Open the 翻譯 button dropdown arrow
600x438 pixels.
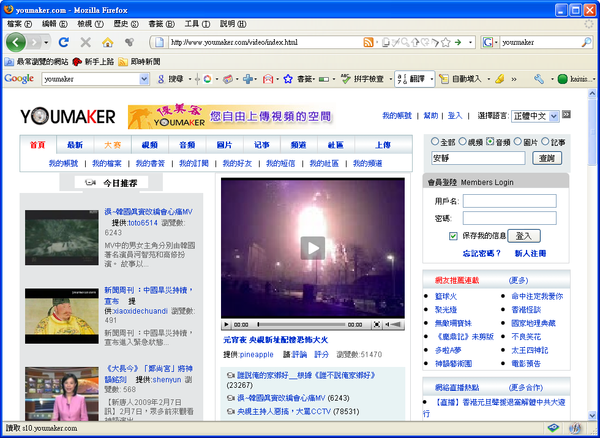coord(432,79)
